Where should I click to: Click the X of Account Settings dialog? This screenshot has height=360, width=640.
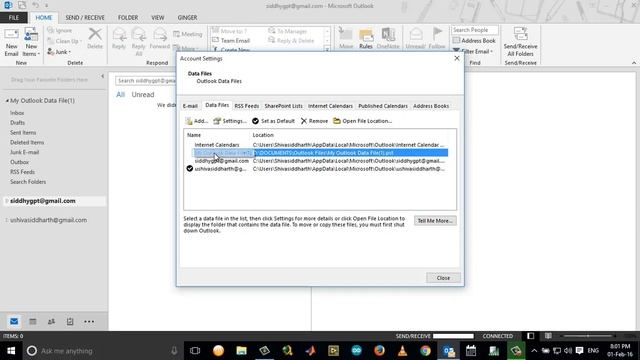click(x=457, y=58)
